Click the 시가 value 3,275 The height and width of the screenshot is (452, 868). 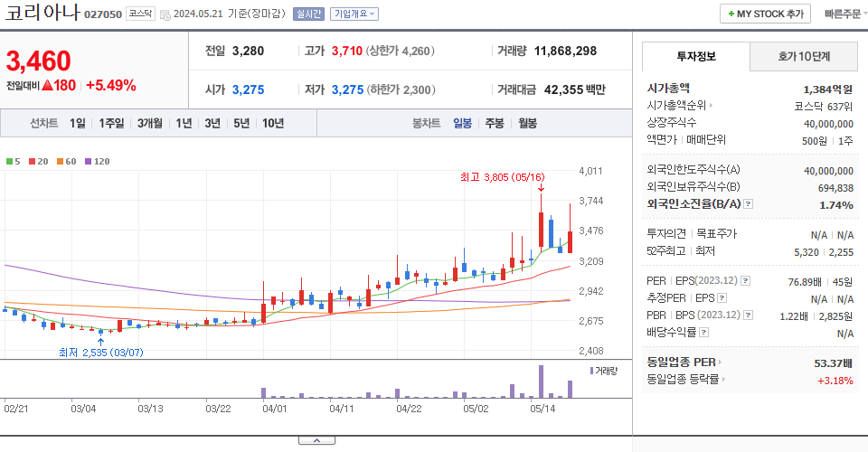coord(248,89)
